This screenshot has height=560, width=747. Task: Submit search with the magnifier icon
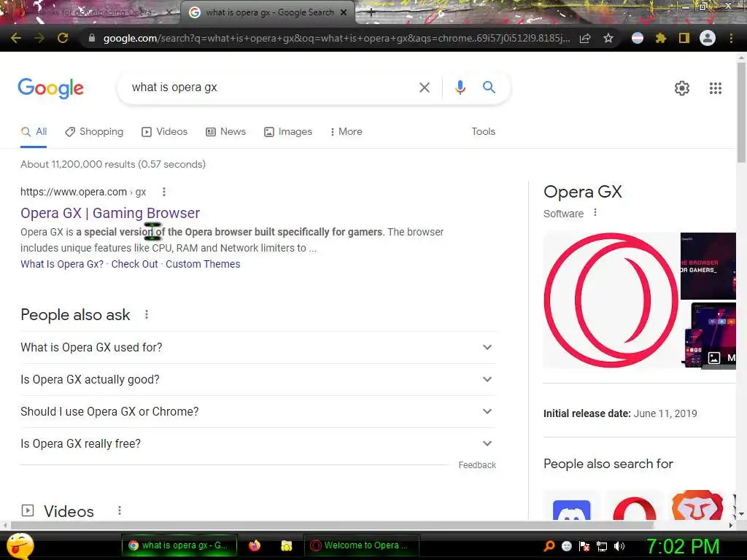coord(489,87)
